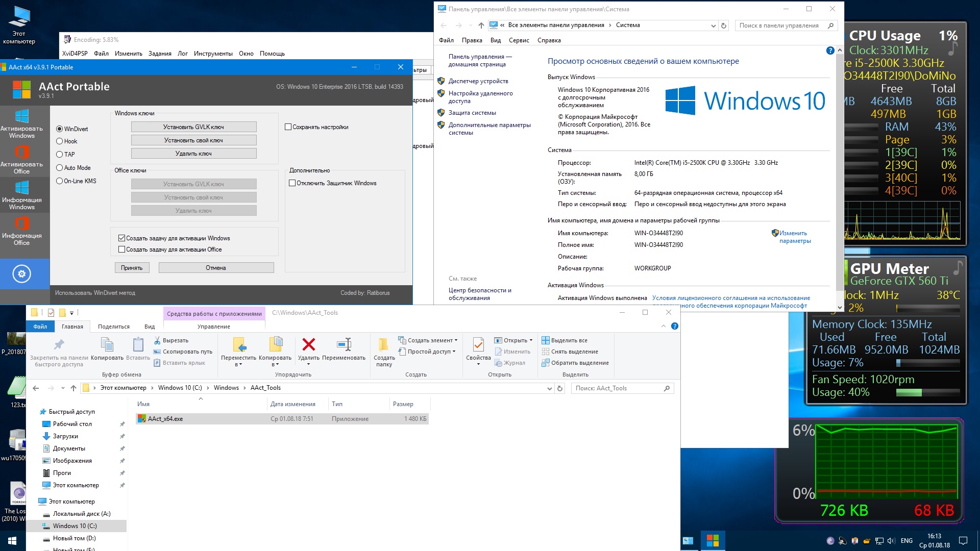The width and height of the screenshot is (980, 551).
Task: Open the Tools menu in XviD4PSP
Action: pos(213,54)
